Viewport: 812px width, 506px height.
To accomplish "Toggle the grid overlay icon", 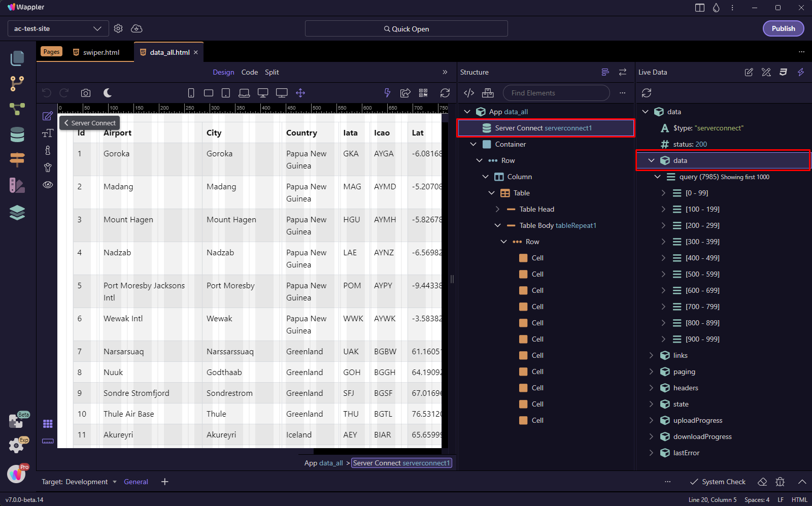I will [48, 424].
